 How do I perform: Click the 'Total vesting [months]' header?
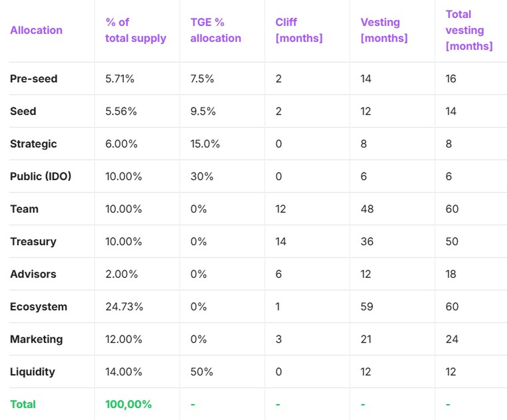pos(469,30)
